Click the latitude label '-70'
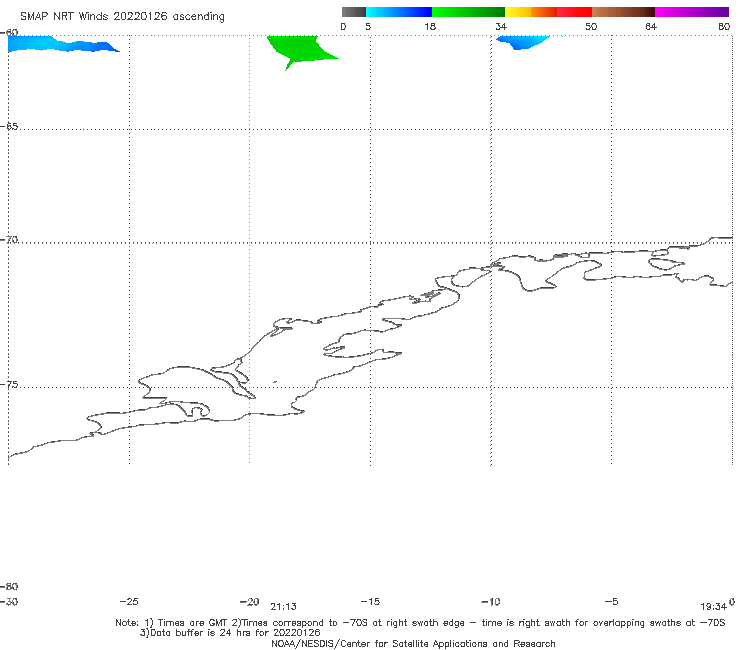The height and width of the screenshot is (650, 740). tap(9, 240)
